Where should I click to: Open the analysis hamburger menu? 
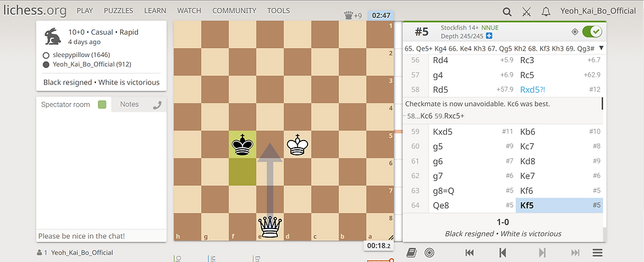[x=597, y=253]
